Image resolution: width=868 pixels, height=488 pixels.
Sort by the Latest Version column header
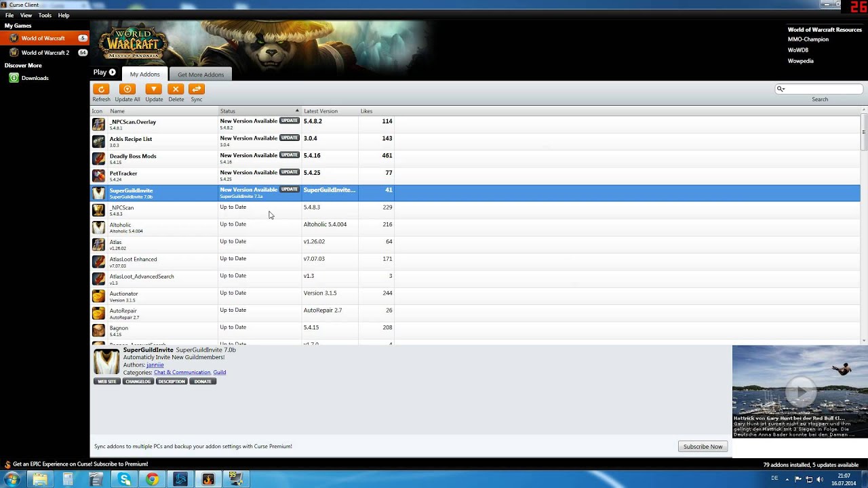330,111
